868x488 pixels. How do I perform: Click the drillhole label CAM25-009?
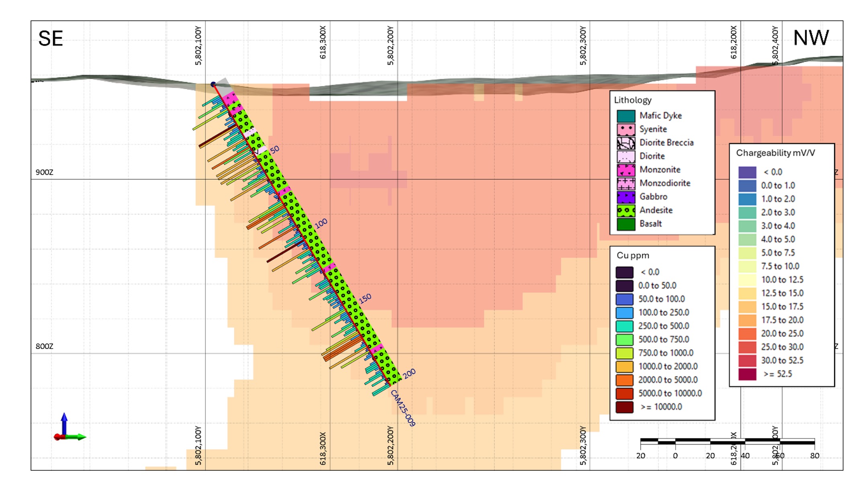click(x=403, y=408)
